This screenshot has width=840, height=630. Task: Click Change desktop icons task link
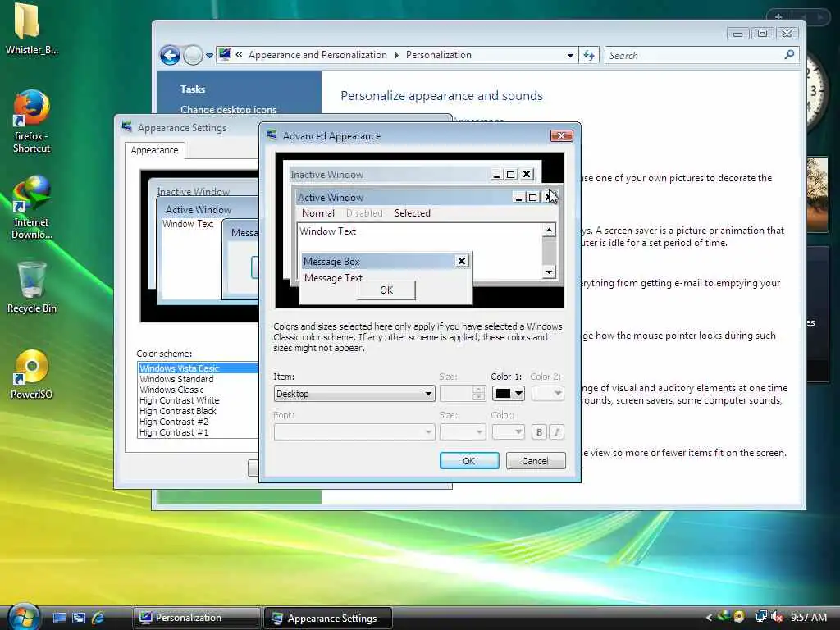point(228,109)
